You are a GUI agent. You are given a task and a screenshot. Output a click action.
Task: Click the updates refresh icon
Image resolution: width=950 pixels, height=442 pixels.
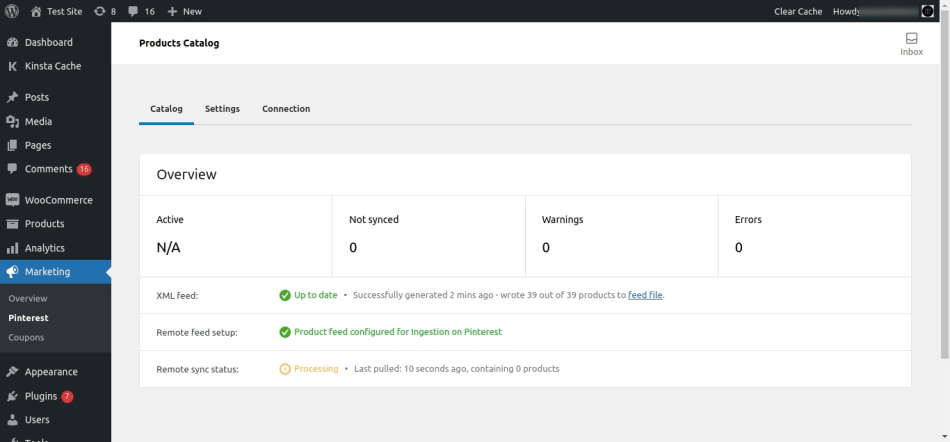(x=99, y=11)
